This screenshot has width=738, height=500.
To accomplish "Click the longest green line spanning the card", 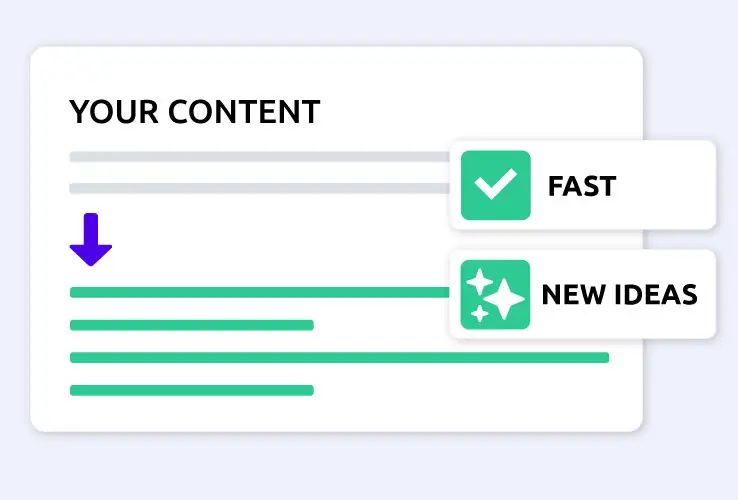I will (339, 358).
